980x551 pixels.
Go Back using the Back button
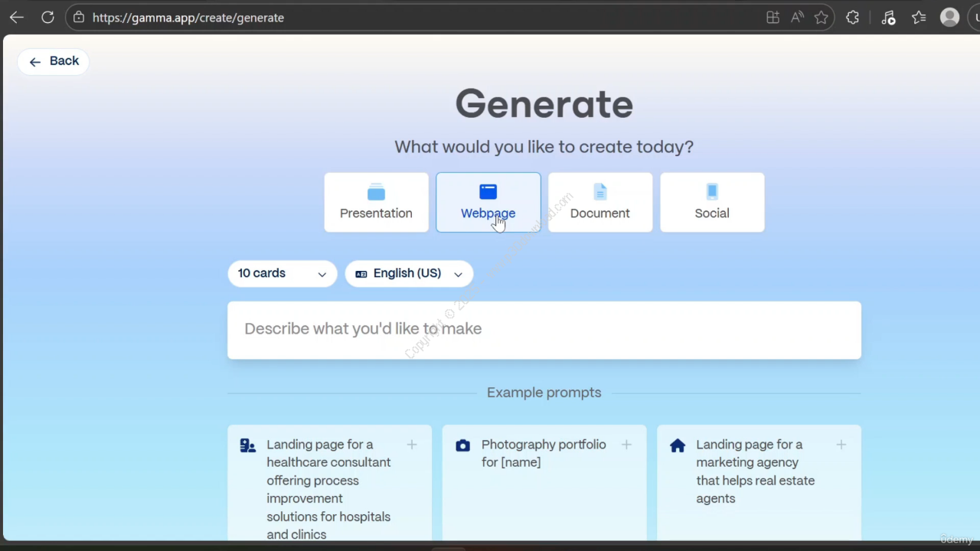(54, 61)
